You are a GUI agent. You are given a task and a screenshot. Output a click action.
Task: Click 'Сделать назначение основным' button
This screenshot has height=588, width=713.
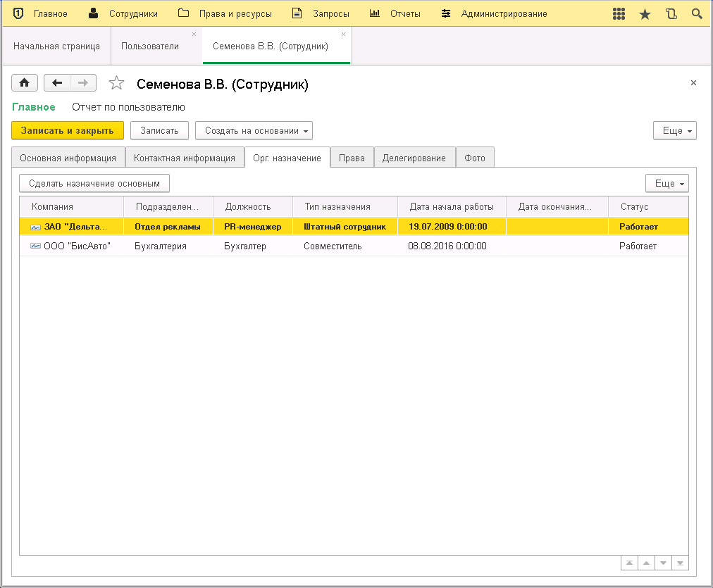point(94,183)
